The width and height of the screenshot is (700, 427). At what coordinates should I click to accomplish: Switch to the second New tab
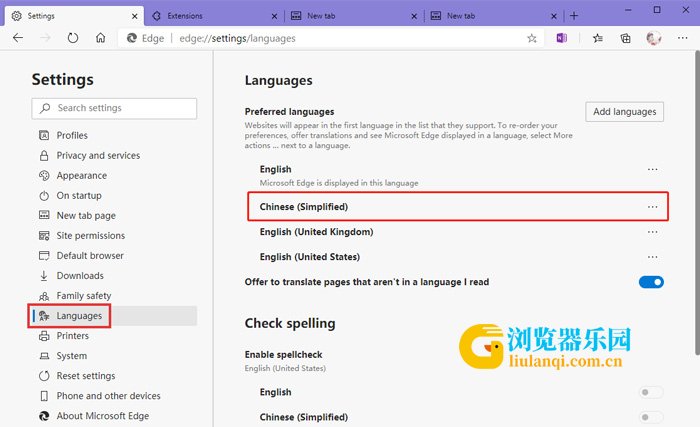(x=494, y=16)
